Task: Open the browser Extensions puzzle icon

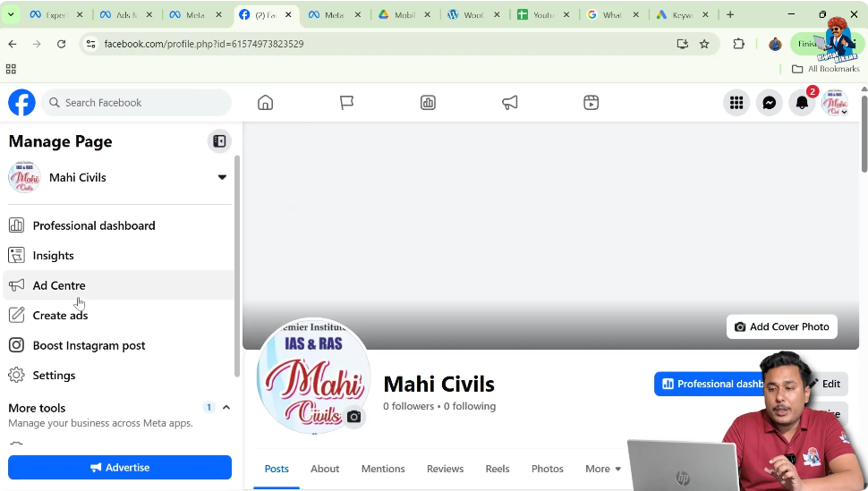Action: (738, 44)
